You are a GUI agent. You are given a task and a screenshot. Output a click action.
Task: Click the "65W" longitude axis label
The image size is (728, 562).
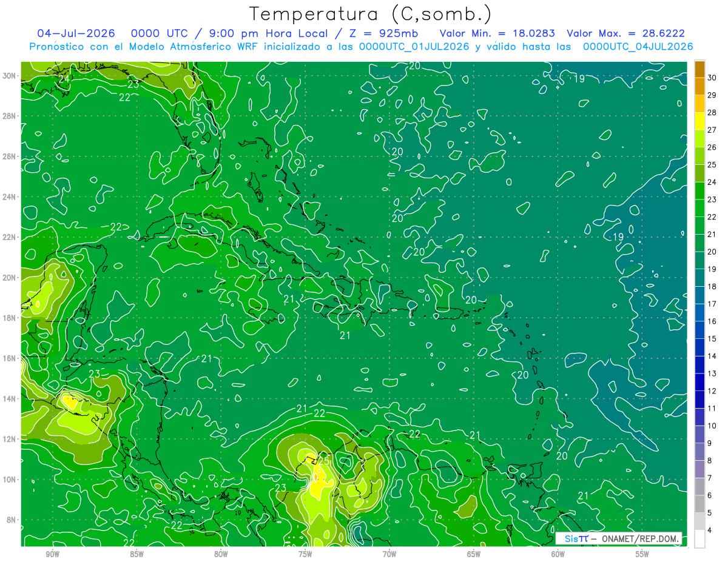[474, 554]
